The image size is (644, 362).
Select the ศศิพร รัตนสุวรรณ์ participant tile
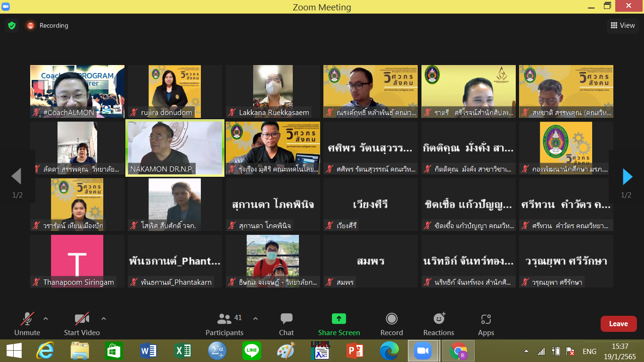pyautogui.click(x=371, y=148)
